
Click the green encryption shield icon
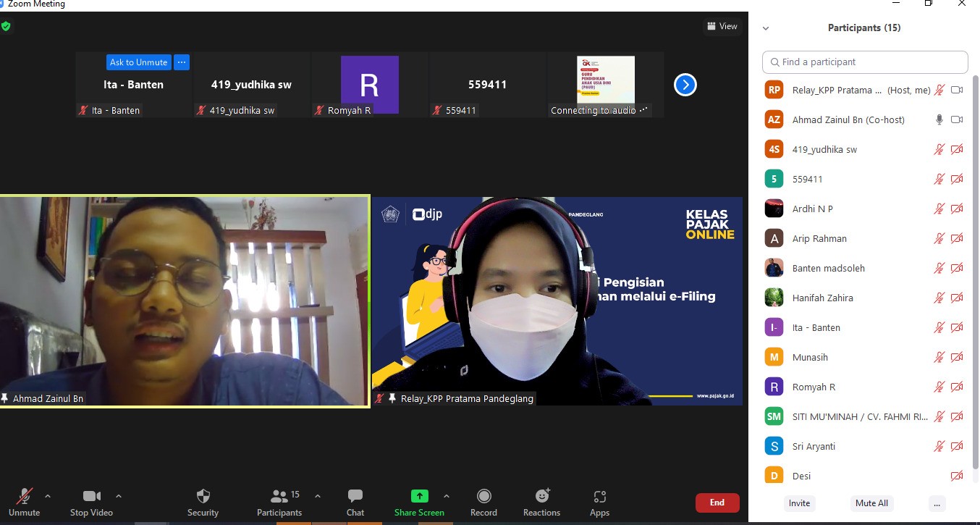tap(6, 26)
